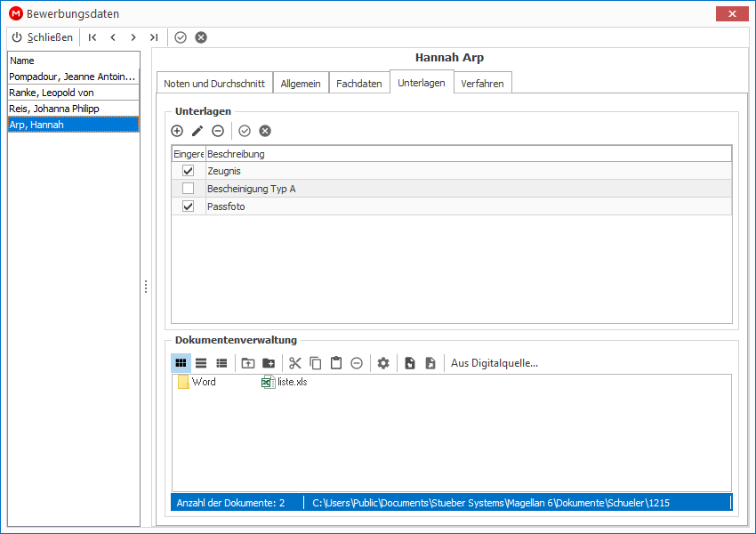Uncheck the Zeugnis checkbox
Viewport: 756px width, 534px height.
[x=188, y=171]
